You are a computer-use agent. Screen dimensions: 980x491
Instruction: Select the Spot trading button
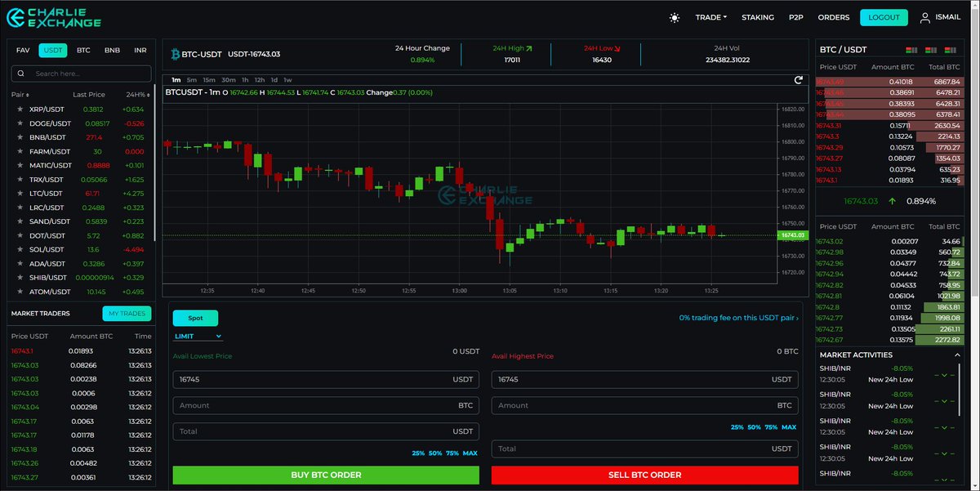coord(195,318)
